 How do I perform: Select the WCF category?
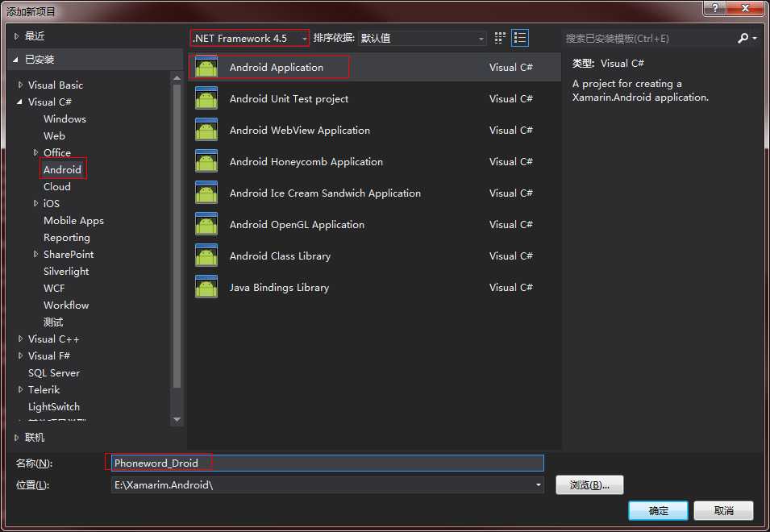[54, 288]
